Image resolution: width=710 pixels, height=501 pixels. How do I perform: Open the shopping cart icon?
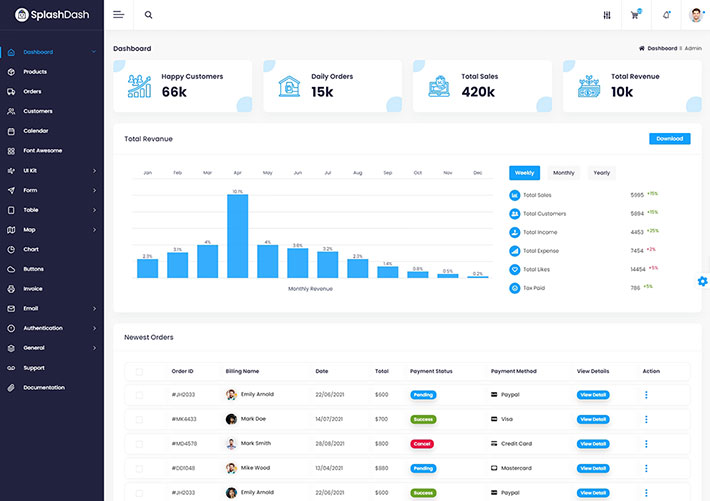pyautogui.click(x=635, y=15)
